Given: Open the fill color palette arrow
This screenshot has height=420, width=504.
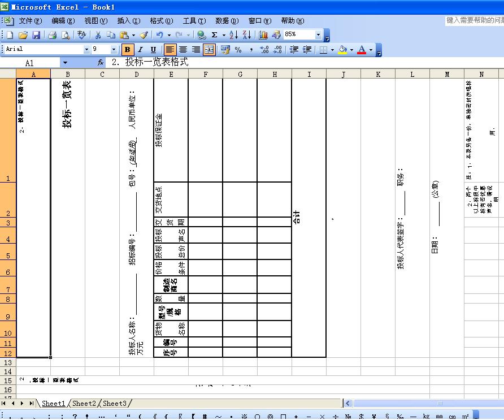Looking at the screenshot, I should [x=351, y=50].
